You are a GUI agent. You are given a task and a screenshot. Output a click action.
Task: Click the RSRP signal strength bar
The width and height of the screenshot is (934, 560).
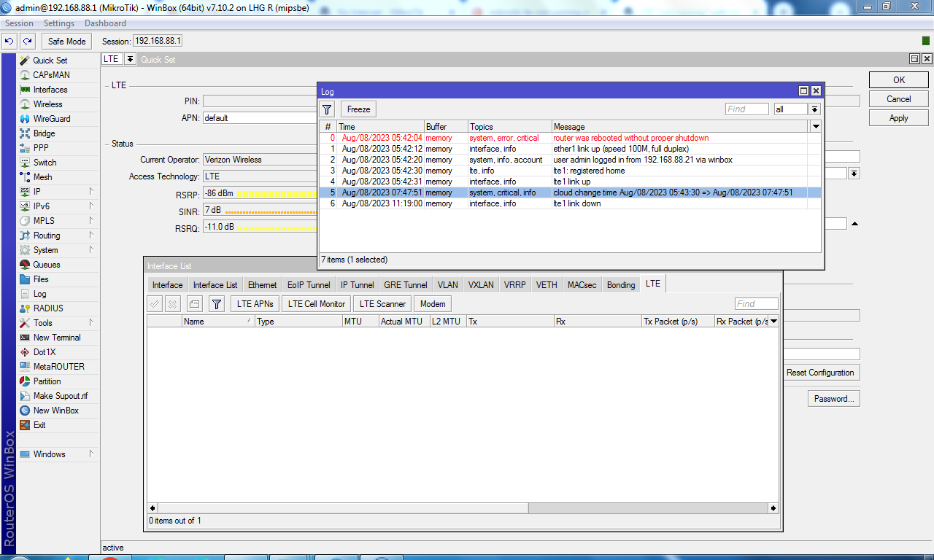(260, 194)
